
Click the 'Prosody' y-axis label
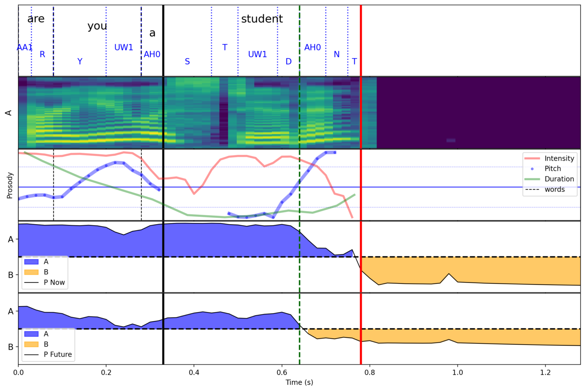pos(10,185)
